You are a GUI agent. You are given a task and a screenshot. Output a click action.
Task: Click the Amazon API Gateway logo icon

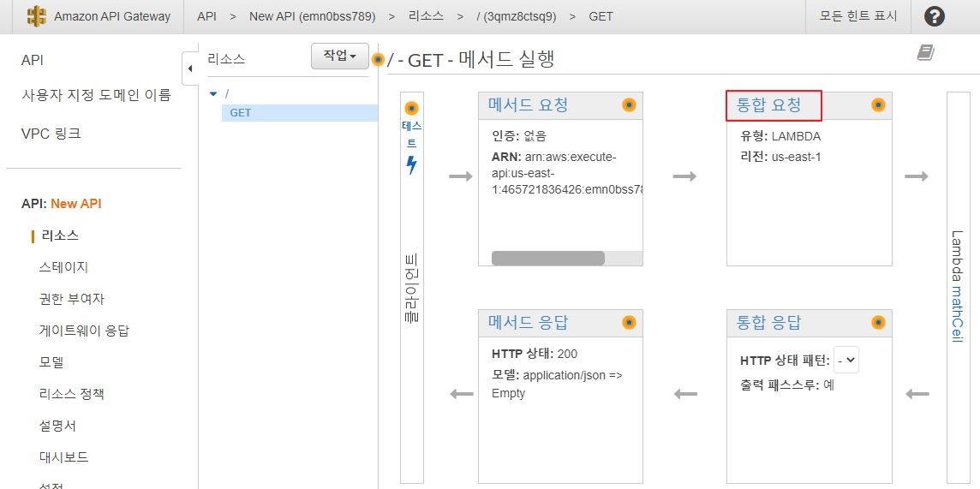[x=37, y=16]
